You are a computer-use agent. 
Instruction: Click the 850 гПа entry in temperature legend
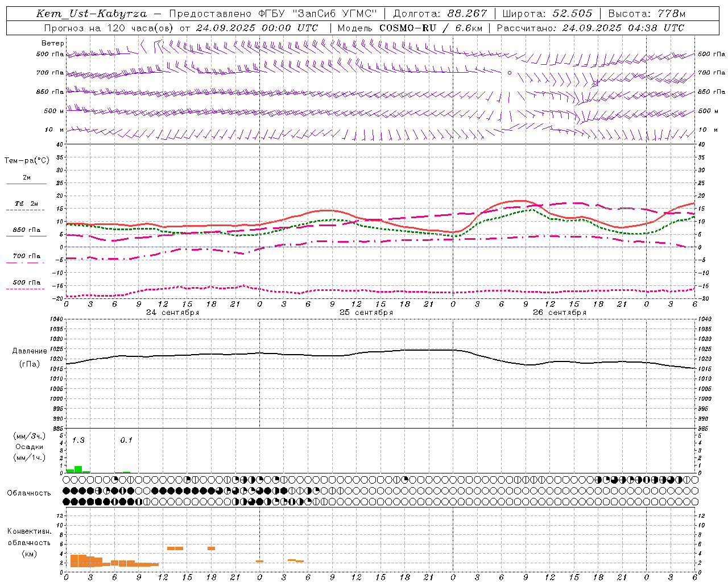click(27, 230)
